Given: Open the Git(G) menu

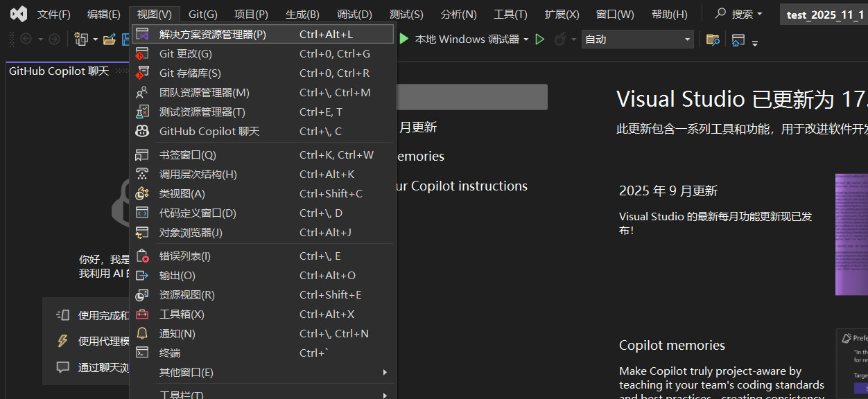Looking at the screenshot, I should click(203, 14).
